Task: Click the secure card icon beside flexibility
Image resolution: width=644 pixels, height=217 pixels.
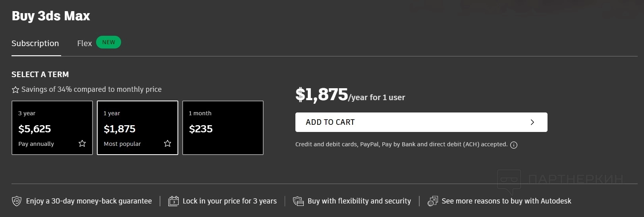Action: click(298, 201)
